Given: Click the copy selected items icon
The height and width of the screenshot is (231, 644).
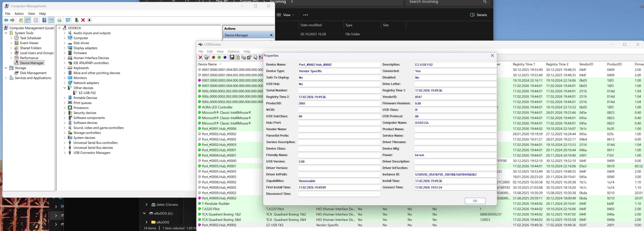Looking at the screenshot, I should pyautogui.click(x=243, y=57).
